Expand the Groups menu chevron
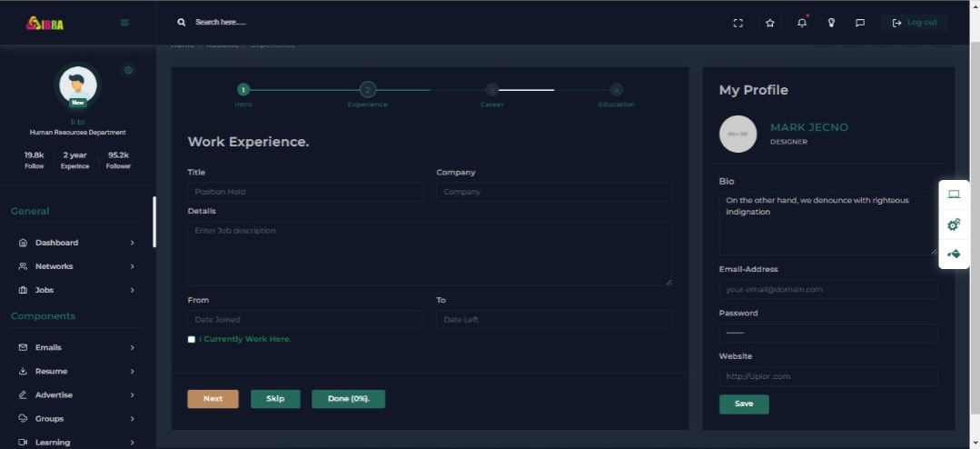980x449 pixels. tap(132, 419)
